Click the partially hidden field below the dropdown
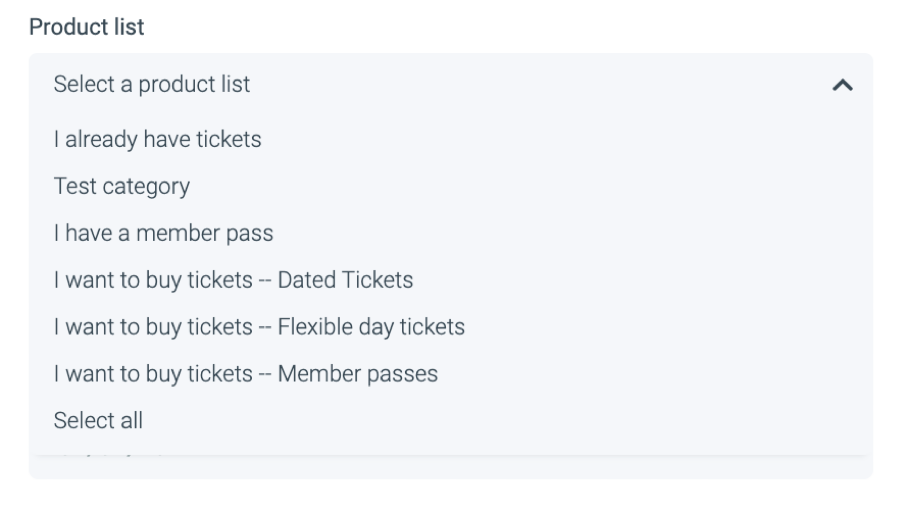 pos(450,467)
